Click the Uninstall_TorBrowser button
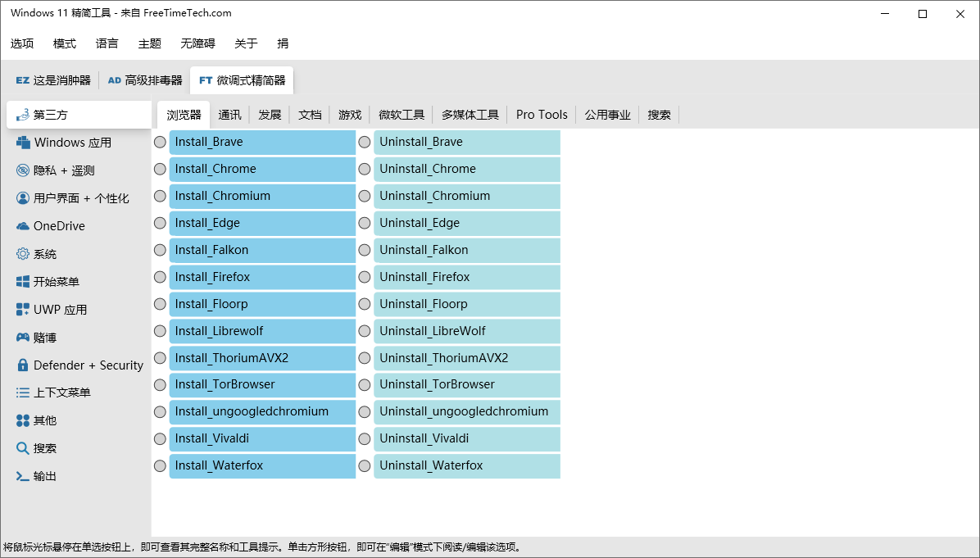 coord(466,385)
